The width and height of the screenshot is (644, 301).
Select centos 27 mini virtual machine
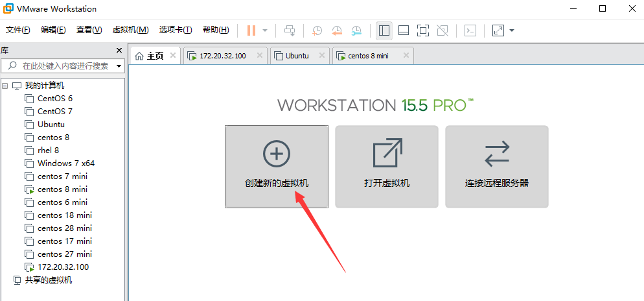pos(65,254)
